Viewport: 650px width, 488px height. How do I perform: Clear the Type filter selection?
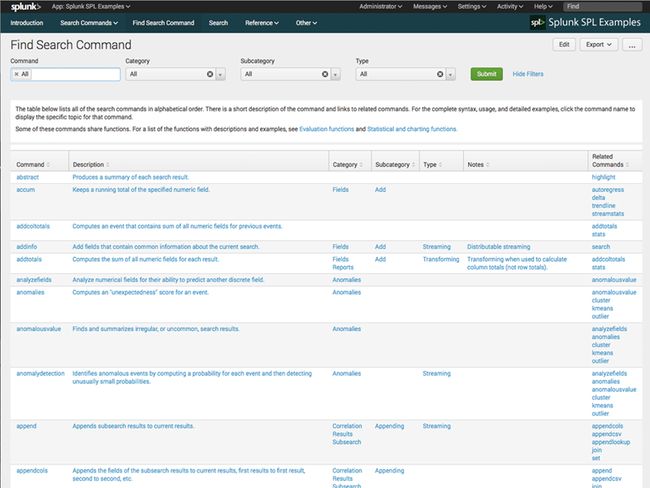(440, 74)
